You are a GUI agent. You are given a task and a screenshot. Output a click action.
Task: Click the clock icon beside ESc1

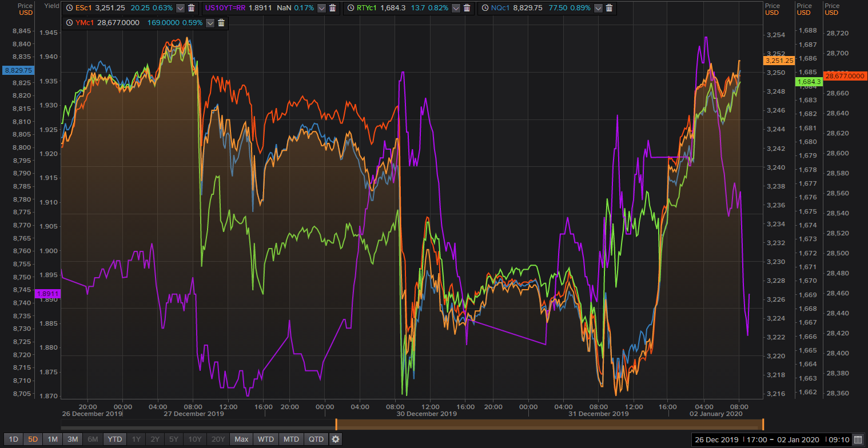[x=69, y=8]
